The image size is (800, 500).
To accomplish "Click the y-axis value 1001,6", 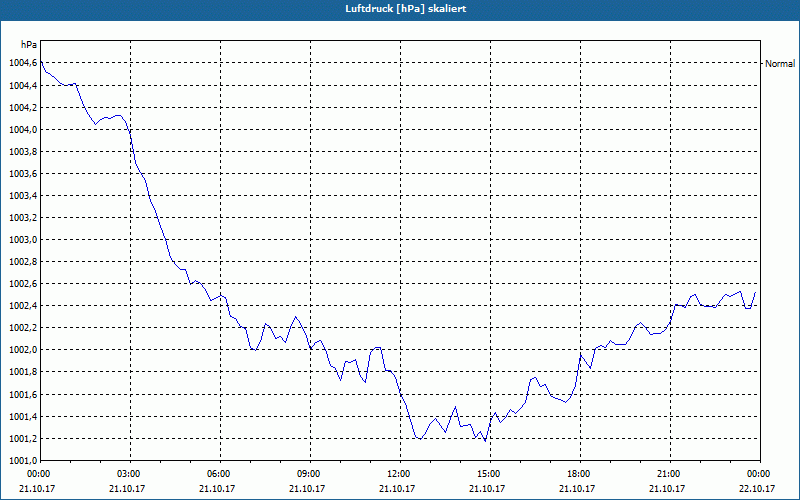I will pos(23,395).
